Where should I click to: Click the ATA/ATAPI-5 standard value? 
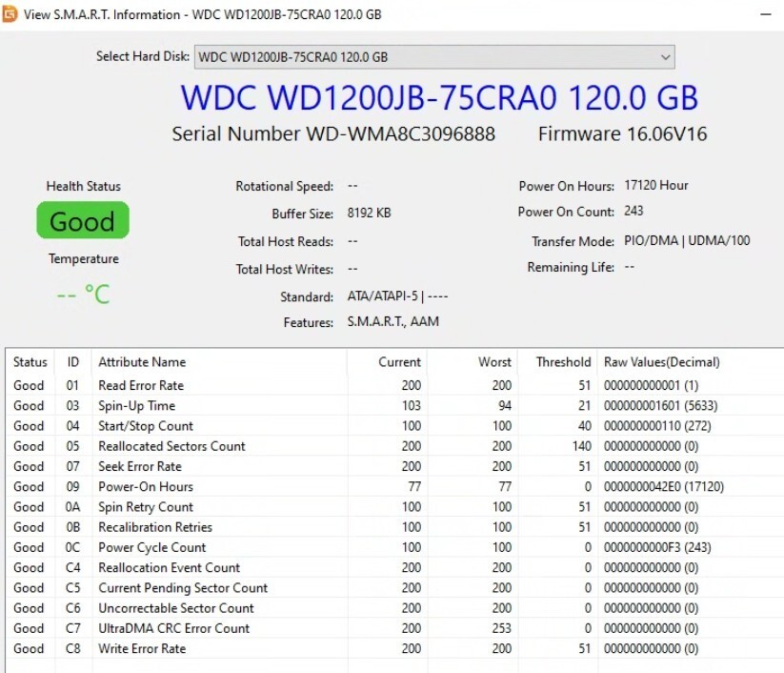(397, 296)
